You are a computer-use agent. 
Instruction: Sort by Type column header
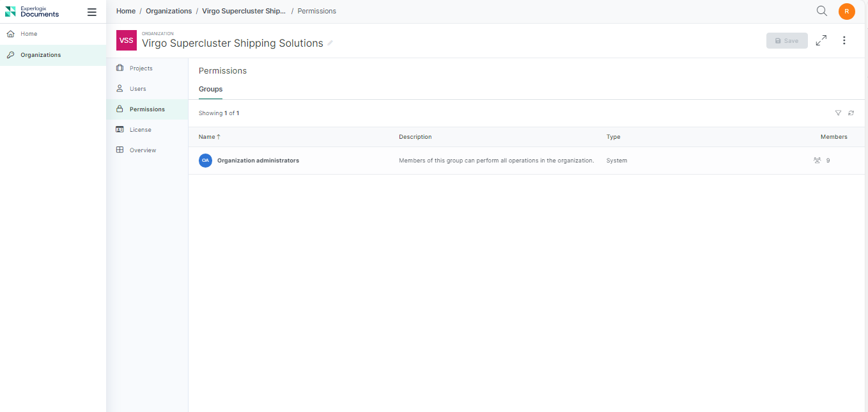(614, 137)
